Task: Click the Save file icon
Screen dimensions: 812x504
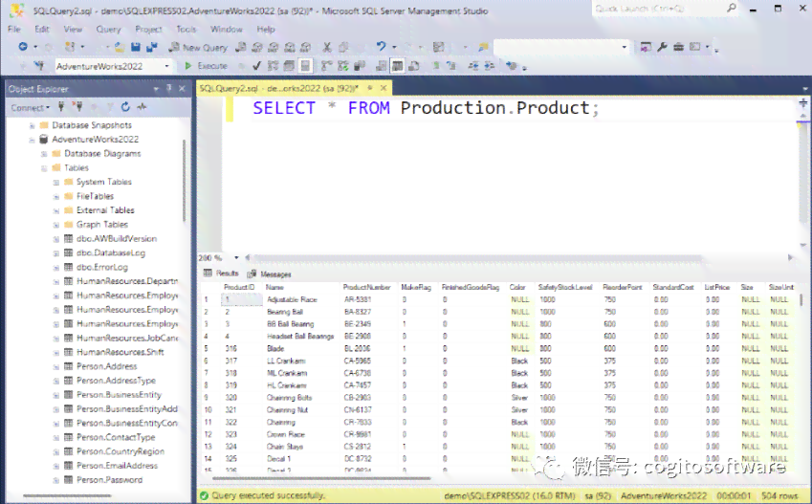Action: [136, 47]
